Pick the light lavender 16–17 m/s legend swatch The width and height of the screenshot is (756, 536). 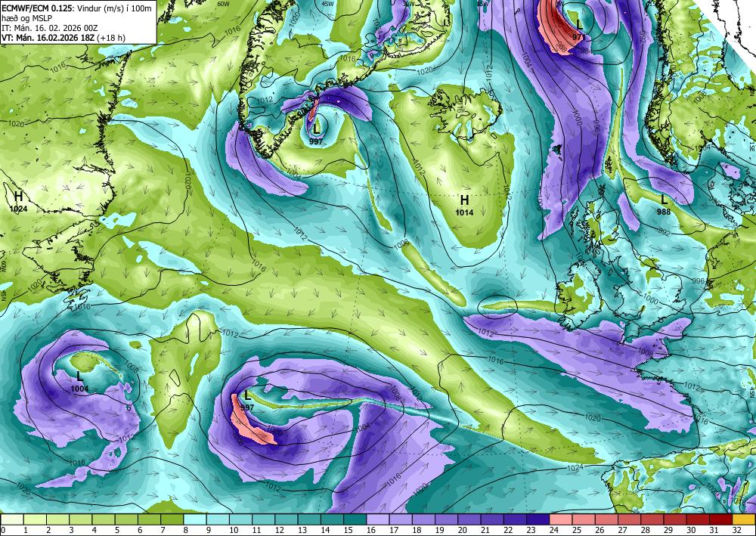pos(378,519)
